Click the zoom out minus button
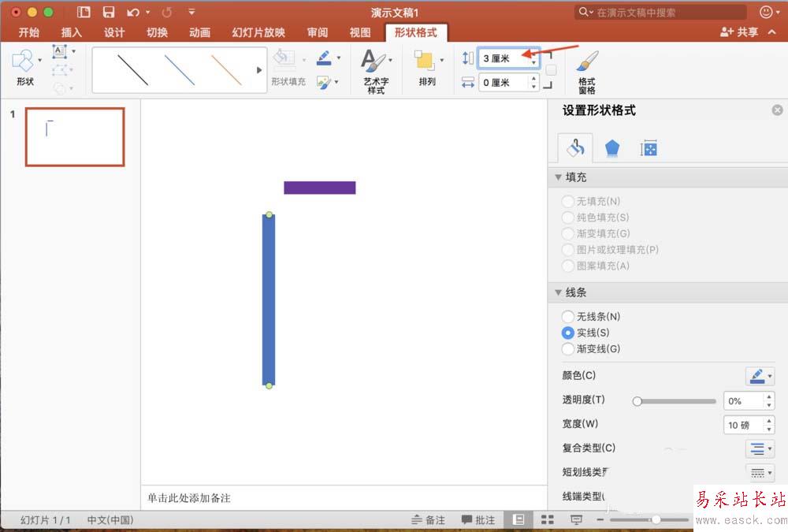The height and width of the screenshot is (532, 788). [600, 519]
